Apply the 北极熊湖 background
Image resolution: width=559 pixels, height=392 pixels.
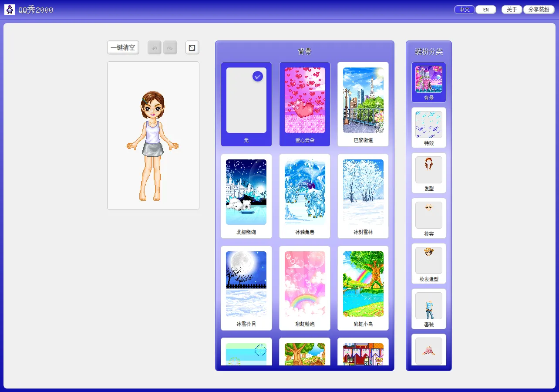[x=246, y=196]
